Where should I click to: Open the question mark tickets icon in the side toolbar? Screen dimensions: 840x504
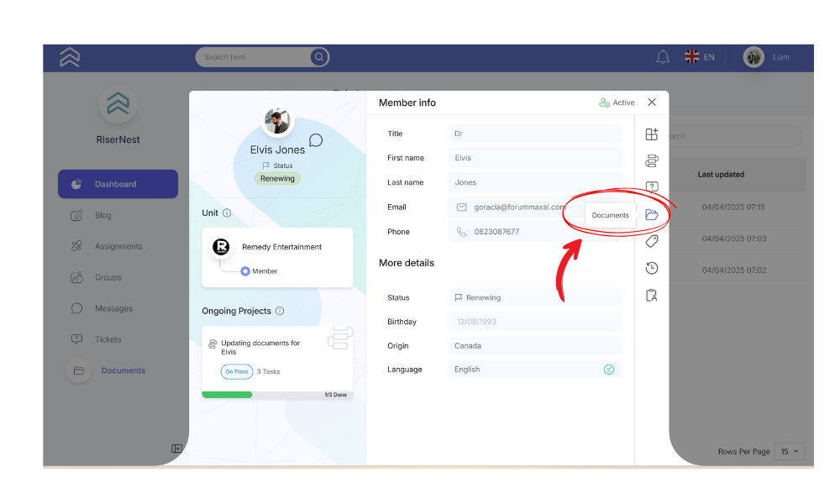coord(652,187)
